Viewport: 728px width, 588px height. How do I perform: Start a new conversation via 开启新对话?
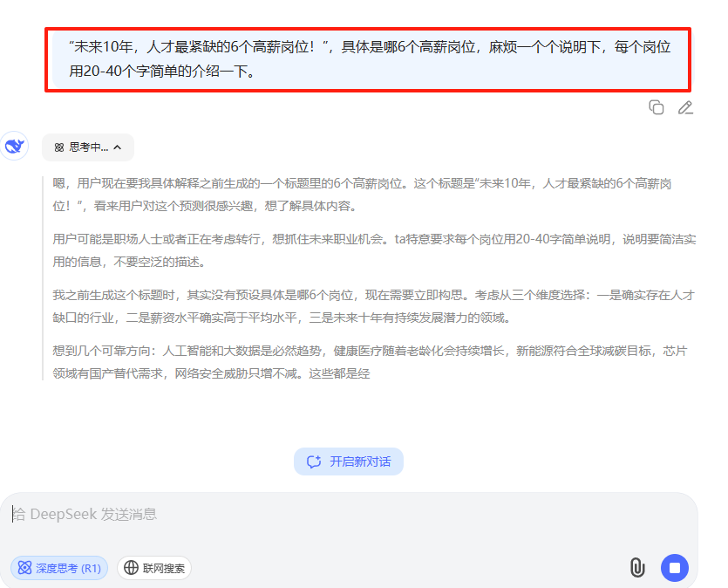click(349, 462)
